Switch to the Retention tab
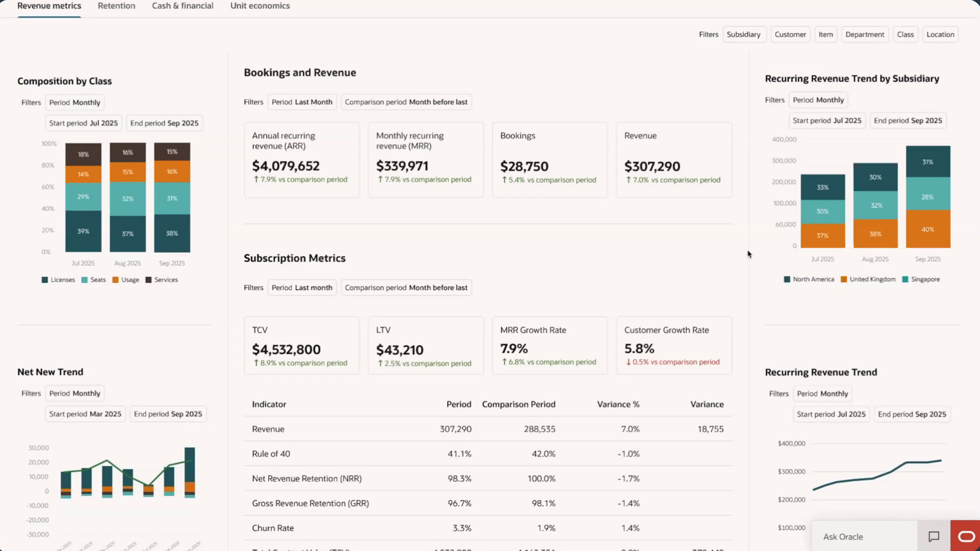Image resolution: width=980 pixels, height=551 pixels. [x=116, y=6]
